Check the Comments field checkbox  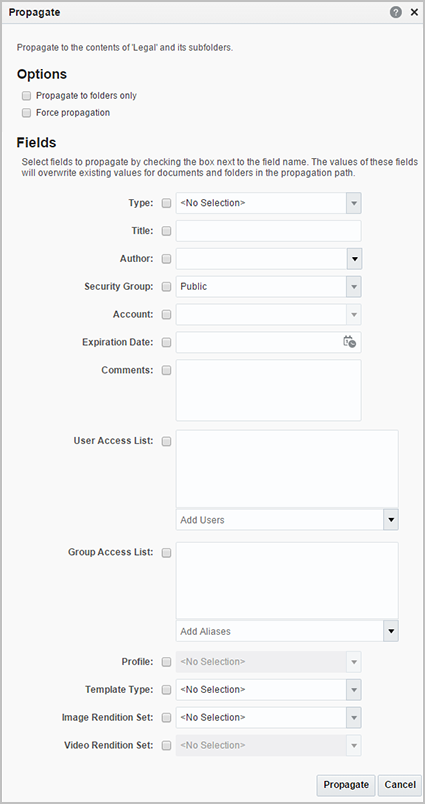tap(166, 370)
